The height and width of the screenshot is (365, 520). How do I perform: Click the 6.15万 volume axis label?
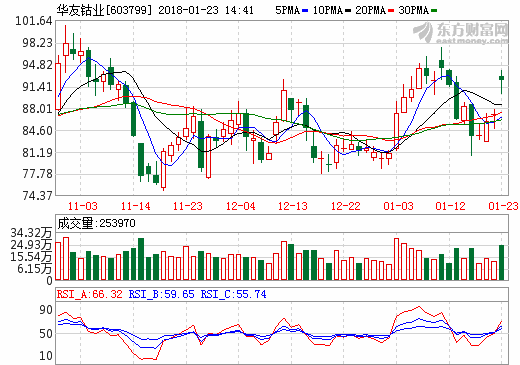coord(35,269)
